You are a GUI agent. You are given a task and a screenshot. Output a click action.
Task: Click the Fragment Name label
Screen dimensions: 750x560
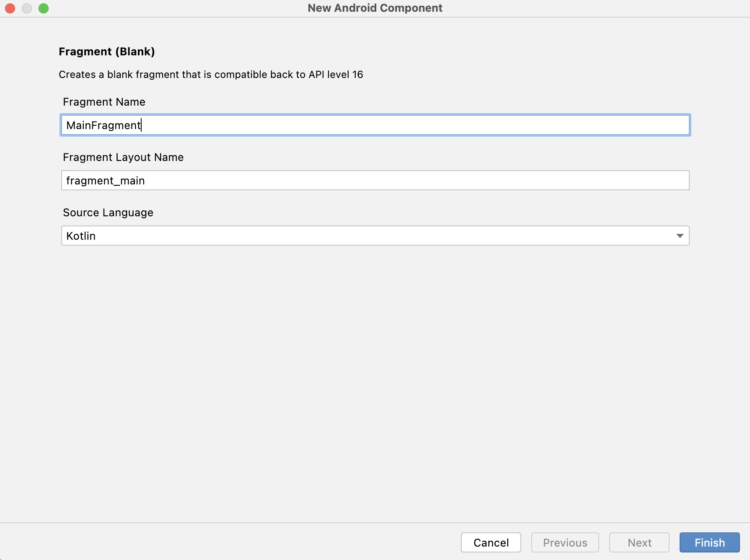(x=104, y=102)
